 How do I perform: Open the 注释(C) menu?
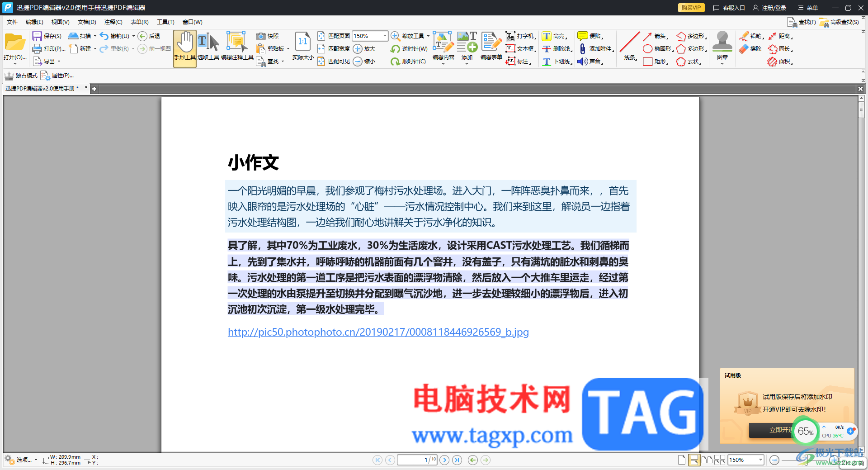pos(113,22)
